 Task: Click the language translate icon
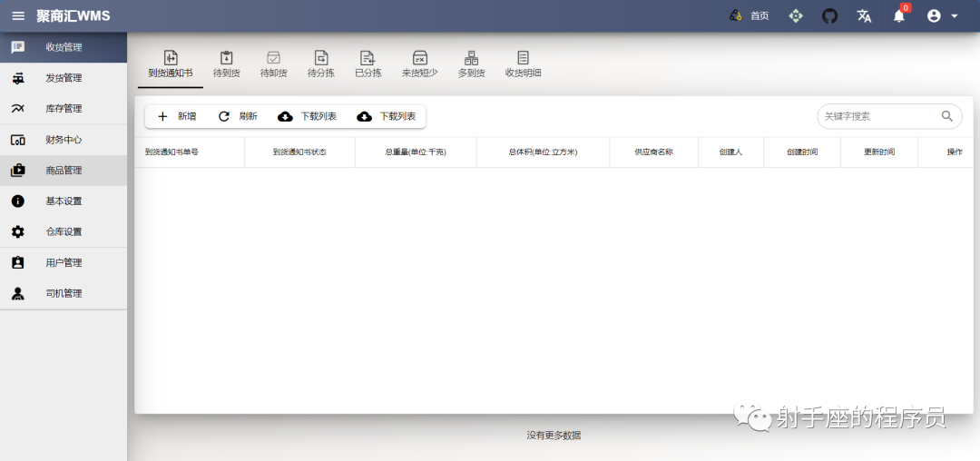pos(865,16)
